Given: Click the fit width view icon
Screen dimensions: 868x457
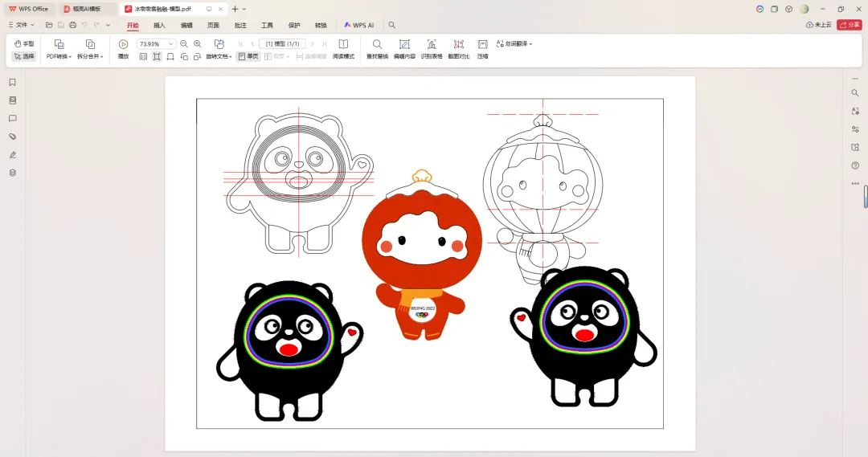Looking at the screenshot, I should click(x=170, y=56).
